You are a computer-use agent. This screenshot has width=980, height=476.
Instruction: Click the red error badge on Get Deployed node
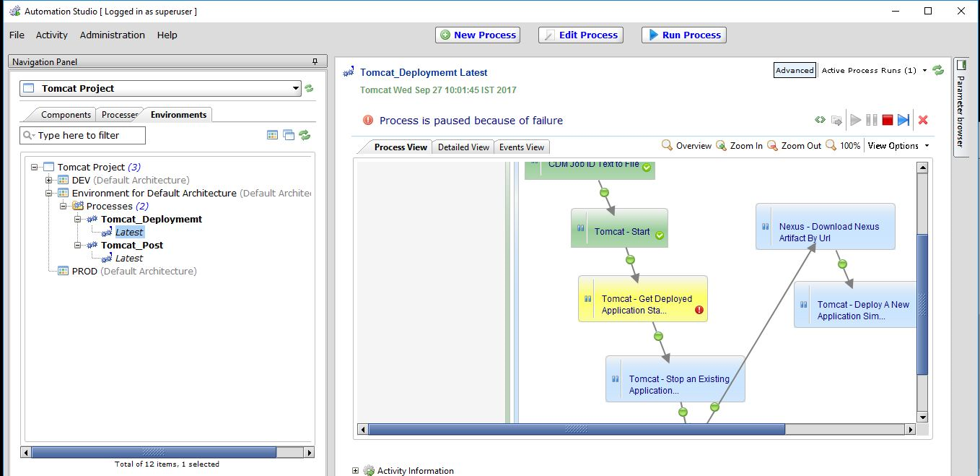point(699,310)
